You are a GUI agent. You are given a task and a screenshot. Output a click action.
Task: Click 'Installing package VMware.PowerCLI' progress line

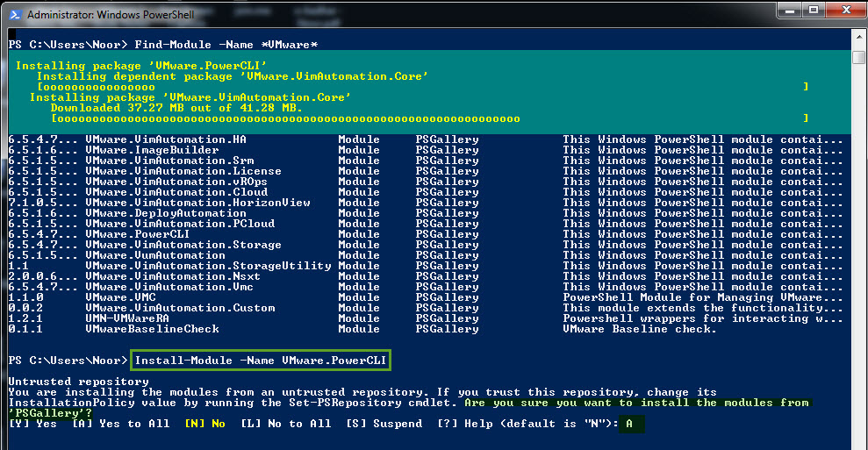click(141, 65)
